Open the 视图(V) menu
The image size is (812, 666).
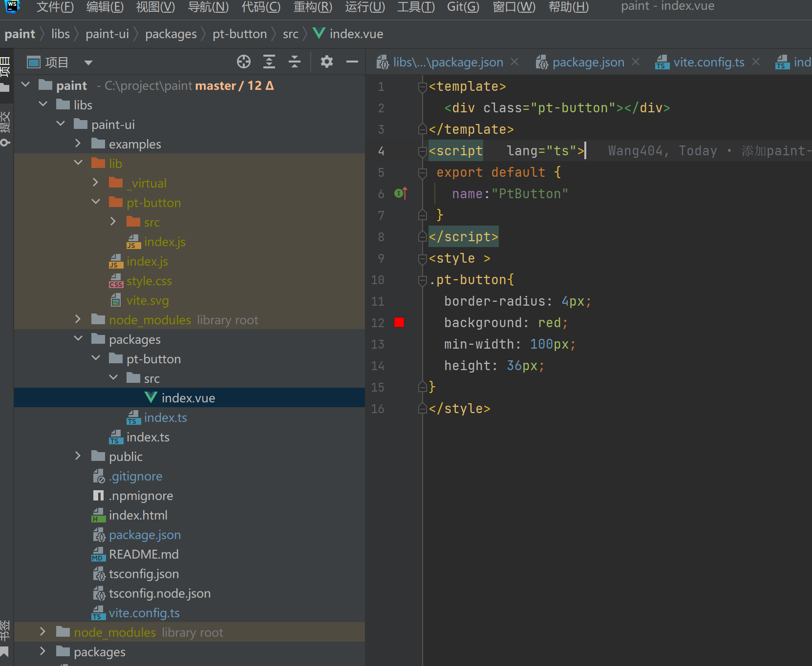[155, 7]
